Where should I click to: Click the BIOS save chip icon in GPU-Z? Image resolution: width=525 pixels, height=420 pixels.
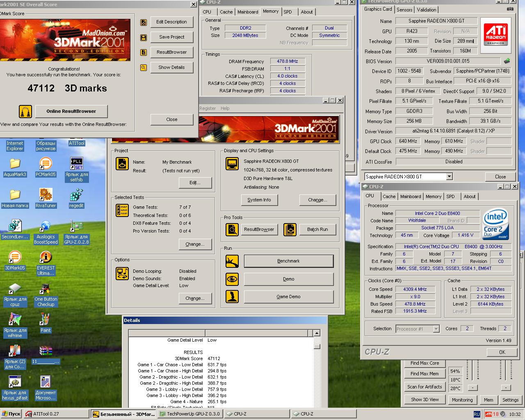point(507,61)
